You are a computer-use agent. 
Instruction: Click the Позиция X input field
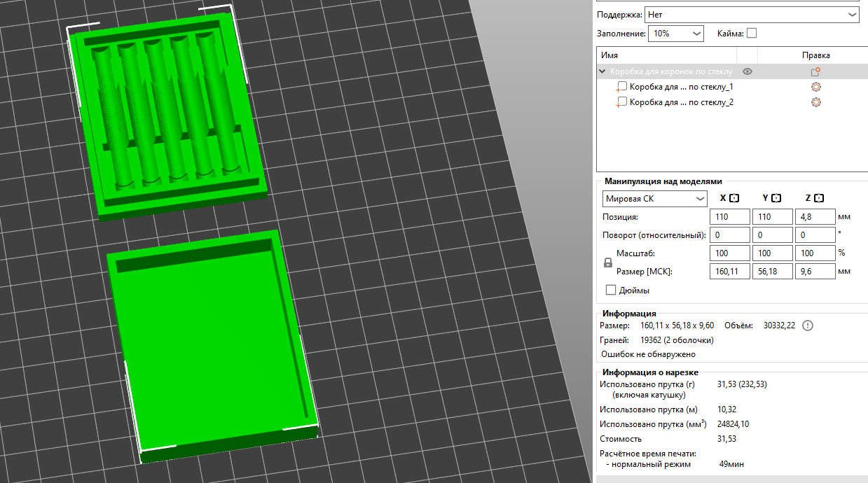(x=729, y=217)
